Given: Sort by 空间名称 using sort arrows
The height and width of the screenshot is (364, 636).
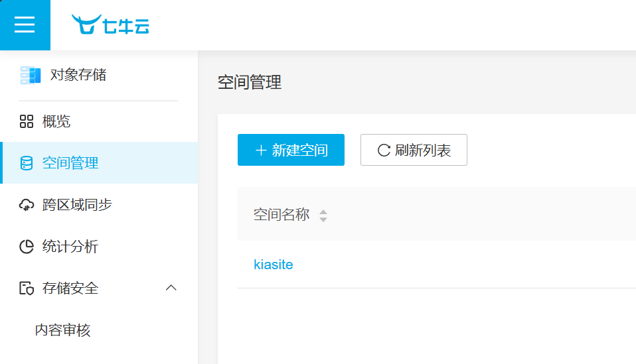Looking at the screenshot, I should 323,215.
